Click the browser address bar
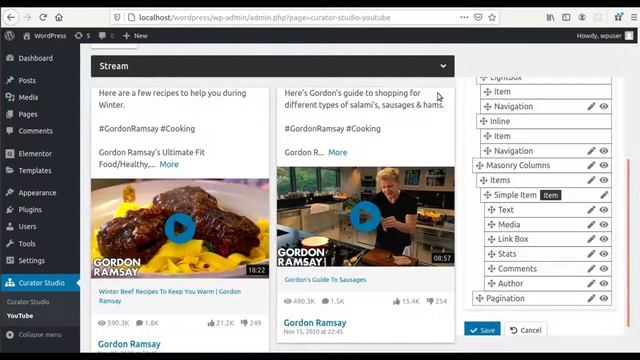The height and width of the screenshot is (360, 640). click(x=264, y=18)
